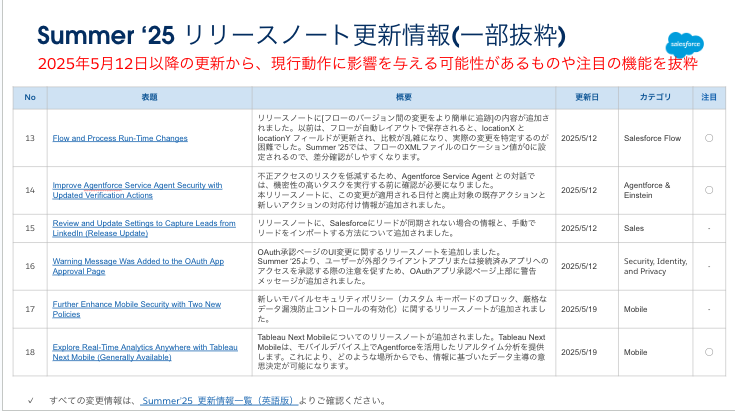Image resolution: width=735 pixels, height=411 pixels.
Task: Click the 表題 column header
Action: [150, 97]
